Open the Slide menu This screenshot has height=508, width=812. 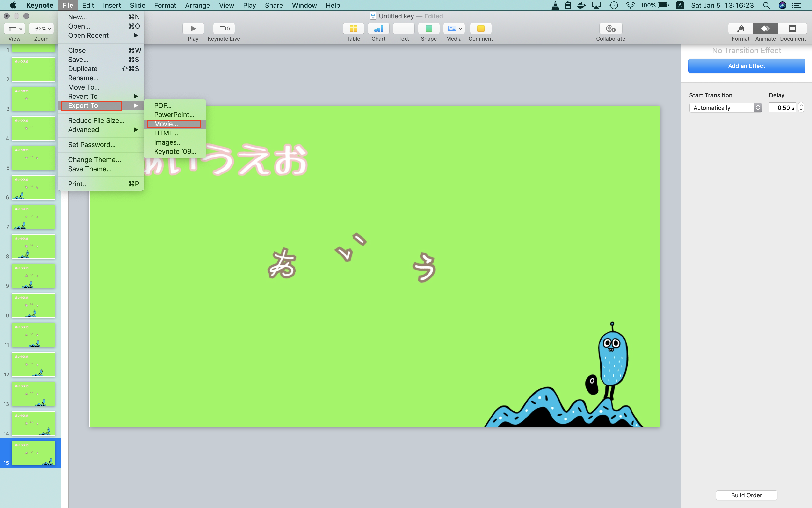(137, 5)
